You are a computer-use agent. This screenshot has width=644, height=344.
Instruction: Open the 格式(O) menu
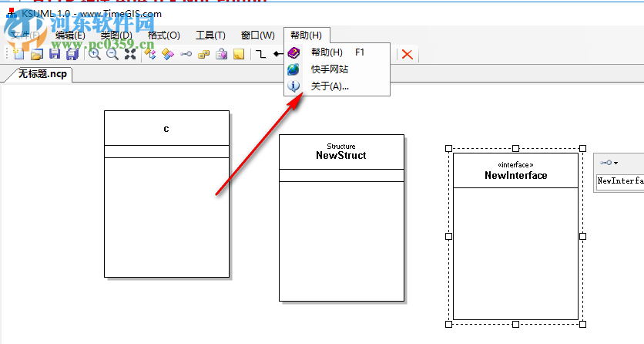point(164,35)
